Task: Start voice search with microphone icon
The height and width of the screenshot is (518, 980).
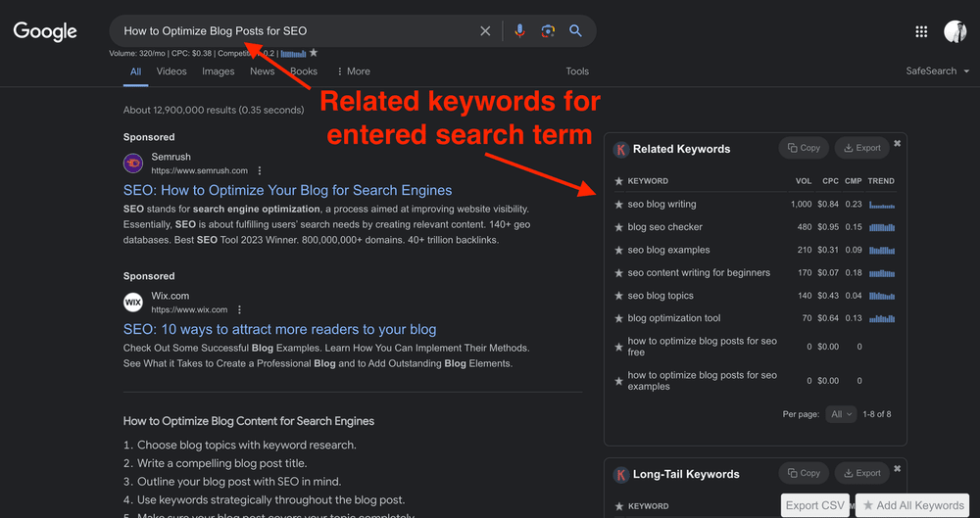Action: [x=519, y=30]
